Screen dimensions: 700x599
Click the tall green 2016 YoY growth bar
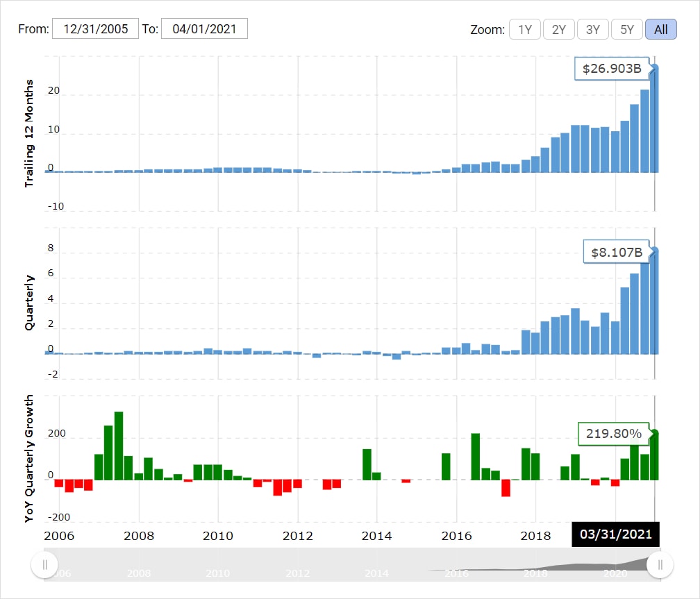tap(476, 456)
